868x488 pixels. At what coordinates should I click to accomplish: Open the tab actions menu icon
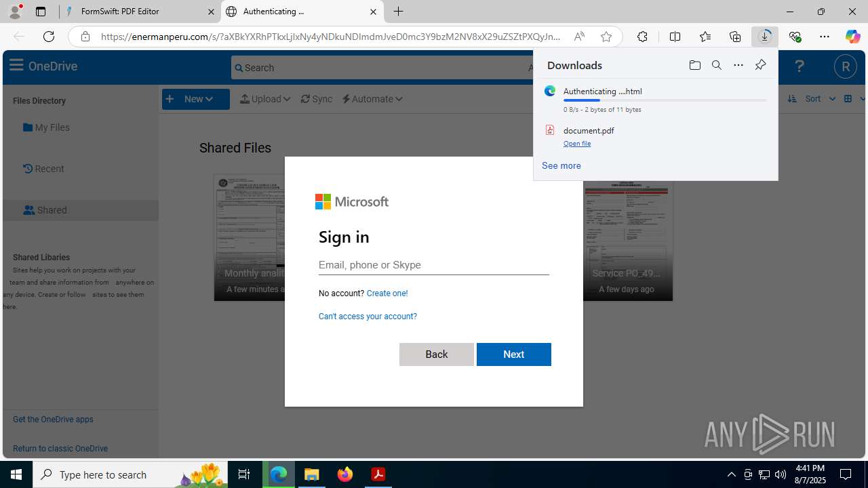click(41, 12)
